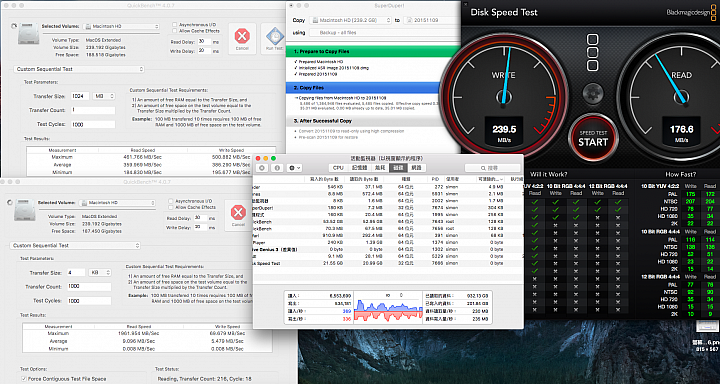
Task: Click the READ speed gauge
Action: pos(681,96)
